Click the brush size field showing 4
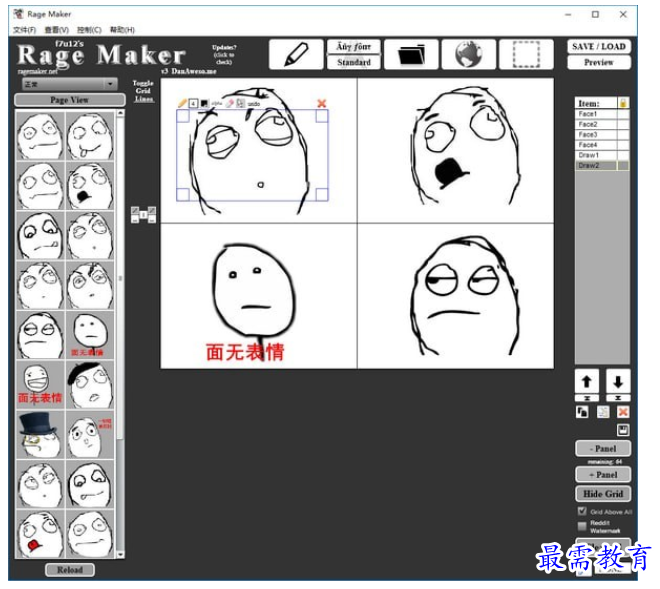The image size is (660, 589). [193, 103]
